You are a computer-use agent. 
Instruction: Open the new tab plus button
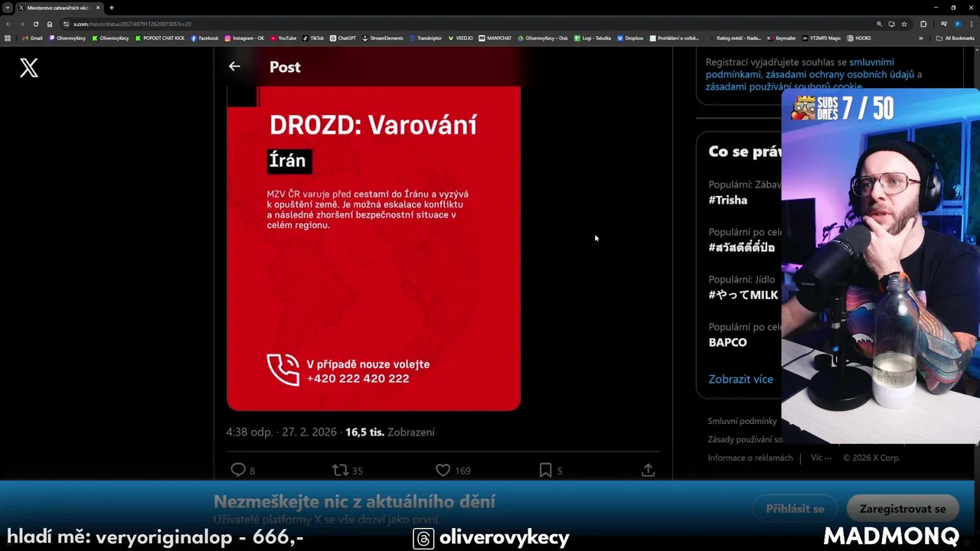tap(112, 8)
